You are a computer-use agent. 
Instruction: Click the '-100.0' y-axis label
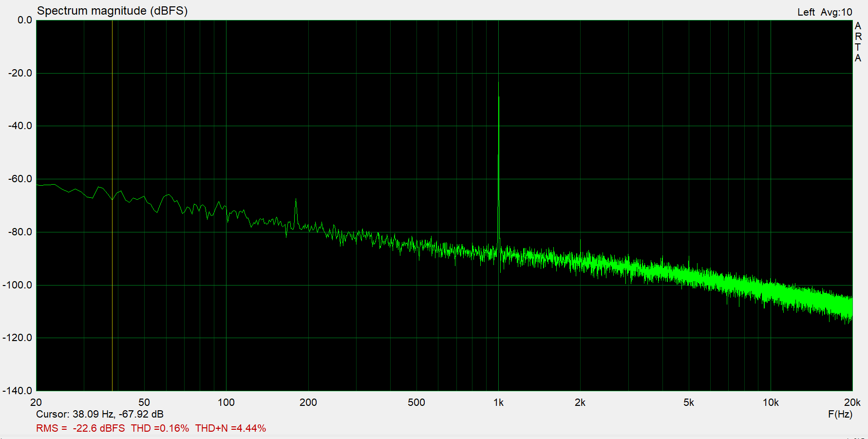point(18,285)
